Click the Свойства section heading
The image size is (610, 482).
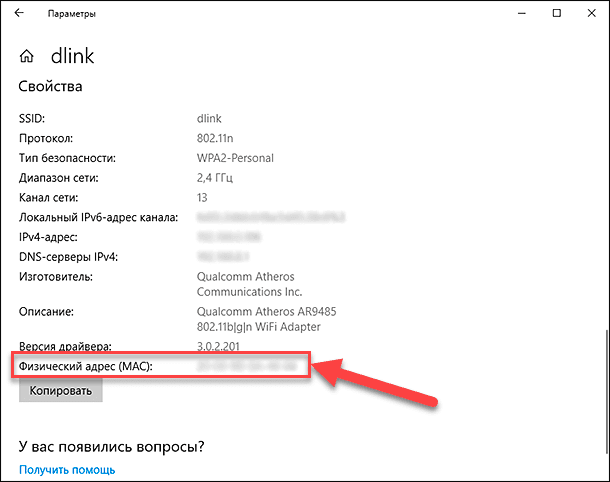point(50,87)
